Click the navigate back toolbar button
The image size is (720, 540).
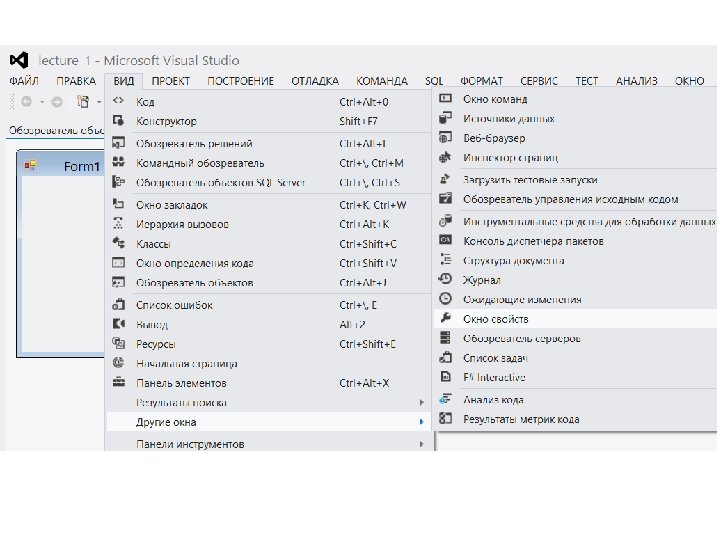tap(27, 101)
